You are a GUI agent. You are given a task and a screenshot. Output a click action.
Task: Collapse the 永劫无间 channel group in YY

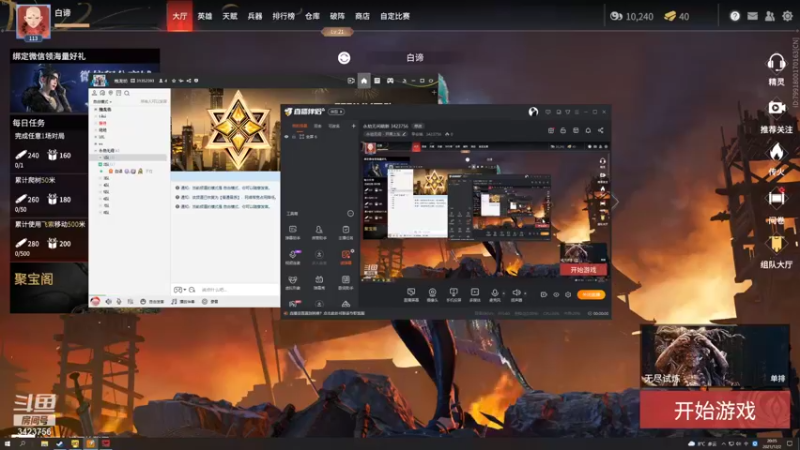coord(95,151)
